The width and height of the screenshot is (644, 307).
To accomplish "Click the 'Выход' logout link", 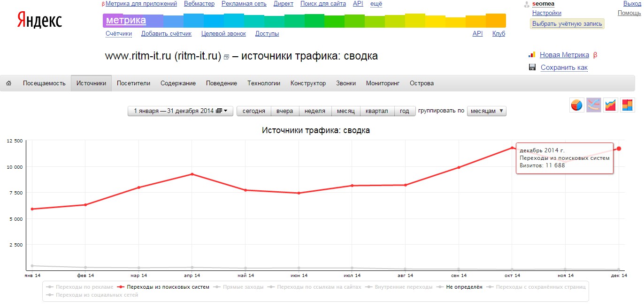I will coord(632,4).
